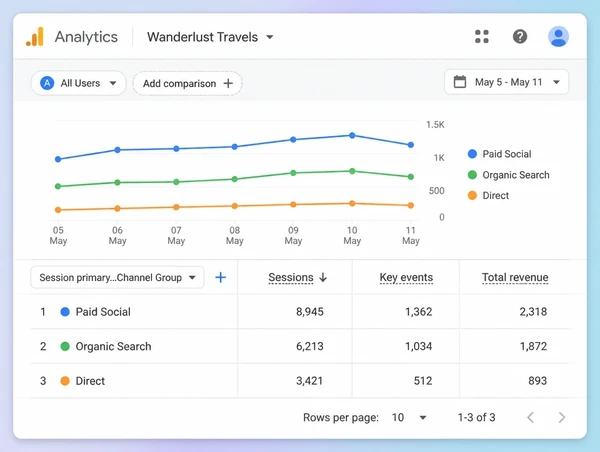Click the 512 key events value
This screenshot has width=600, height=452.
tap(423, 381)
